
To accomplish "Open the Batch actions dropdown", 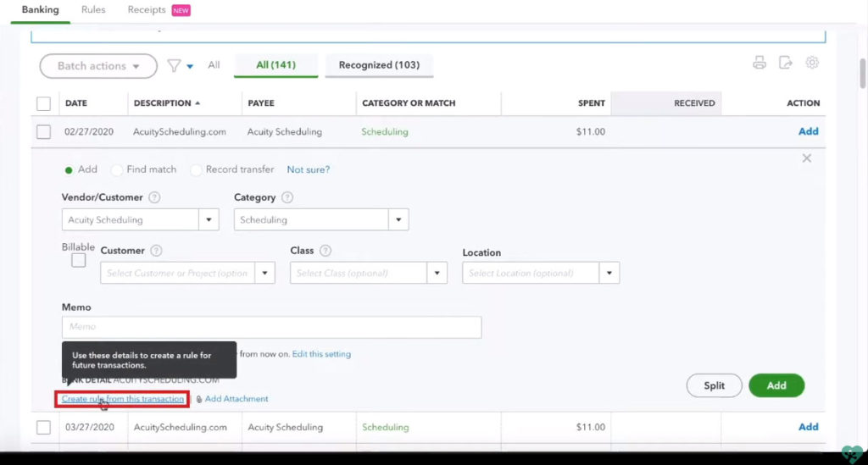I will [x=98, y=66].
